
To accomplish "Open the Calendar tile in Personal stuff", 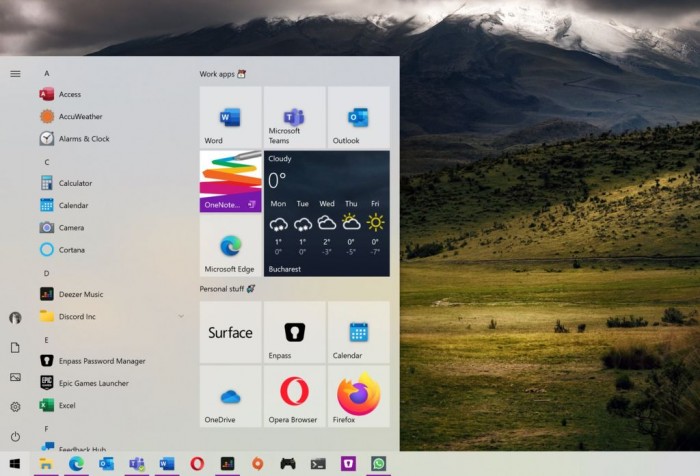I will coord(358,332).
